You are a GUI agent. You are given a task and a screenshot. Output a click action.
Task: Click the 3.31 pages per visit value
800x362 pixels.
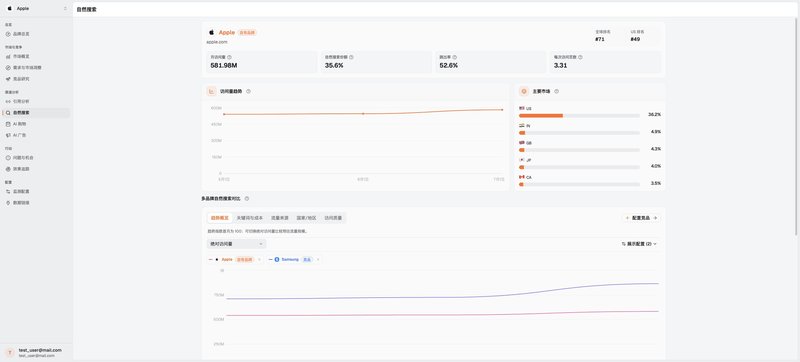560,65
